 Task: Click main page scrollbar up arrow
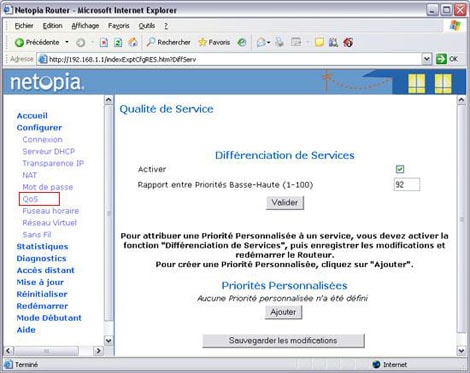(x=461, y=100)
